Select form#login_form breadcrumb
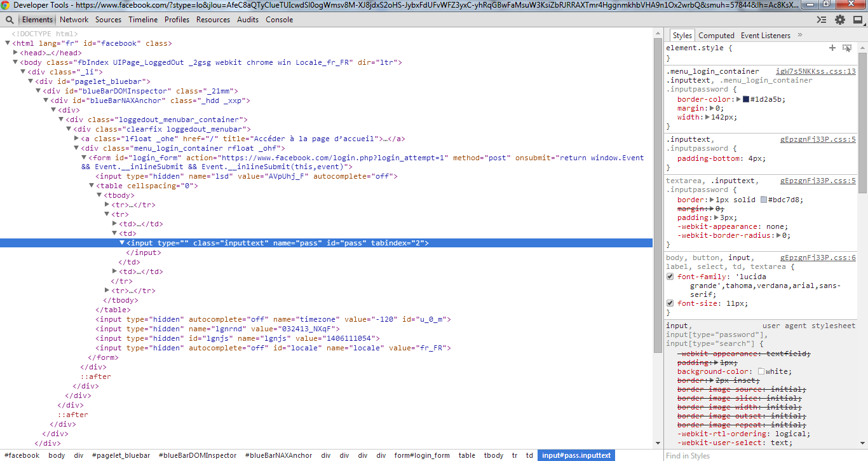Screen dimensions: 868x461 [x=422, y=455]
